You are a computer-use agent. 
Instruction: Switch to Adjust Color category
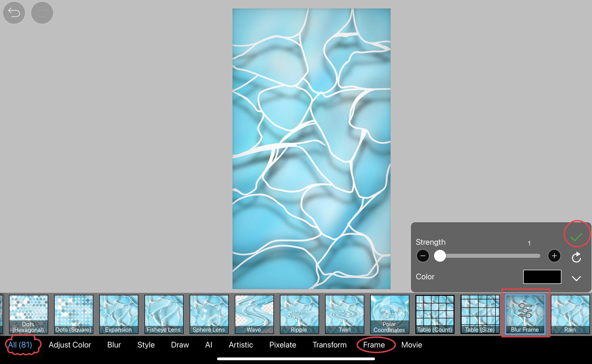(70, 345)
